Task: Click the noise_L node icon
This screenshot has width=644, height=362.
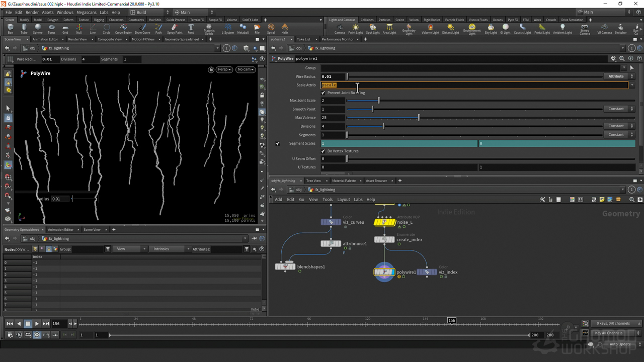Action: 384,222
